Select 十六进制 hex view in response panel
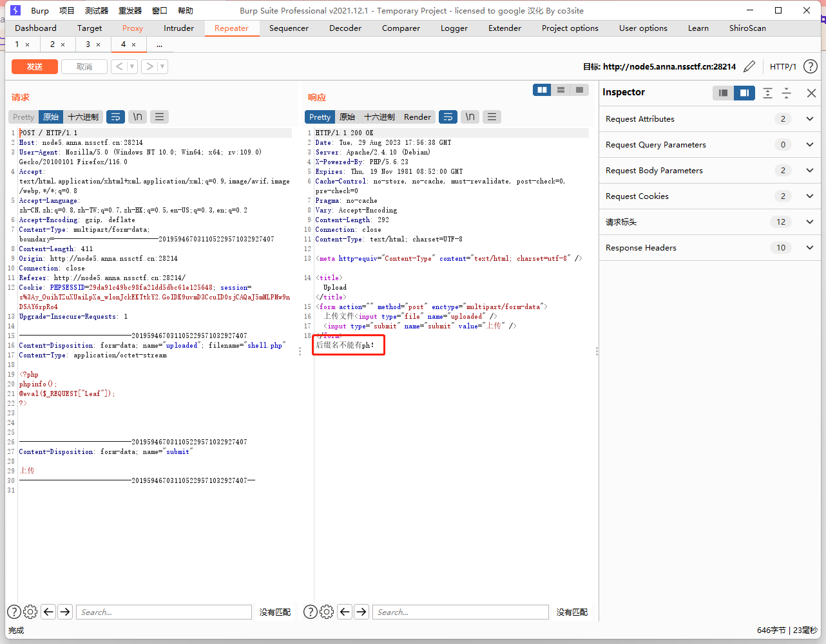The image size is (826, 644). [379, 117]
